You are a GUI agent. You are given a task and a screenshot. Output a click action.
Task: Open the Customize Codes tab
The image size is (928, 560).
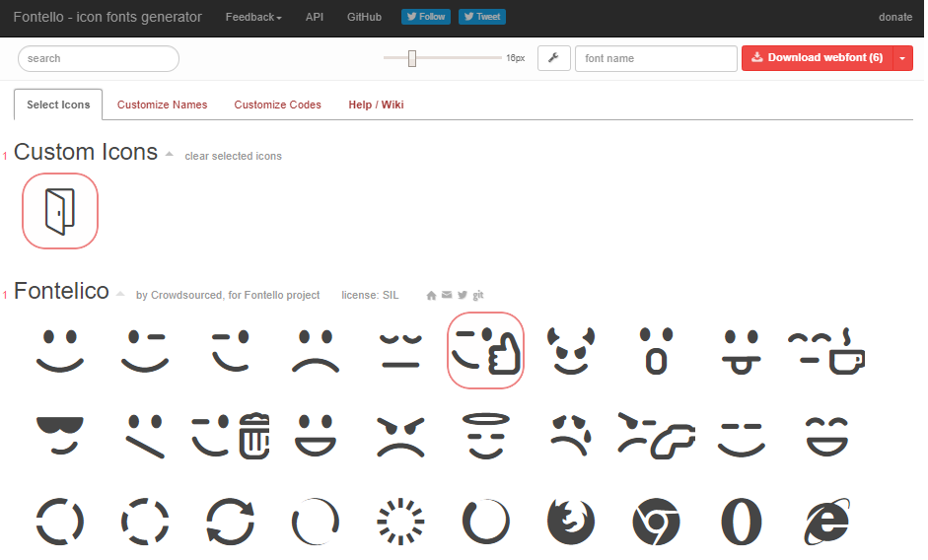(277, 105)
